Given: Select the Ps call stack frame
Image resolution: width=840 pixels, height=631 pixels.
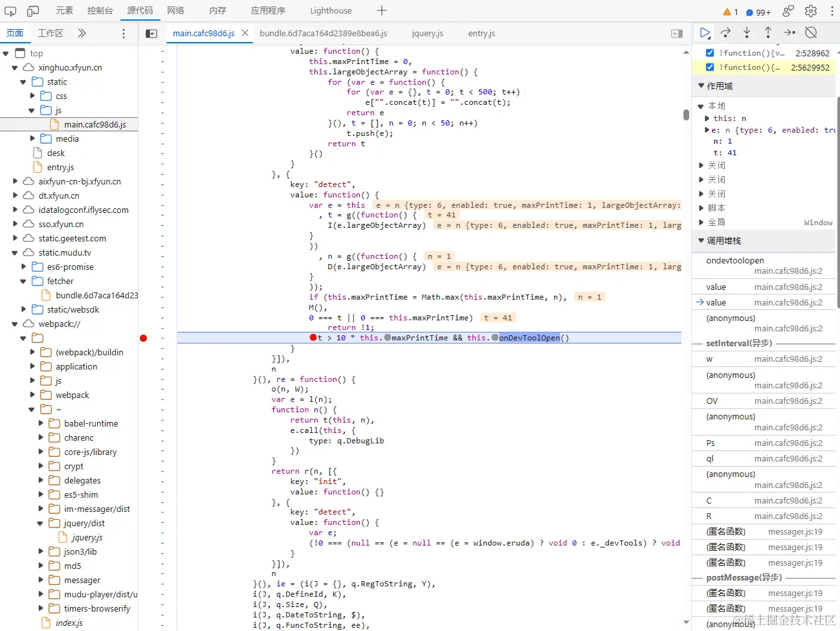Looking at the screenshot, I should coord(764,443).
